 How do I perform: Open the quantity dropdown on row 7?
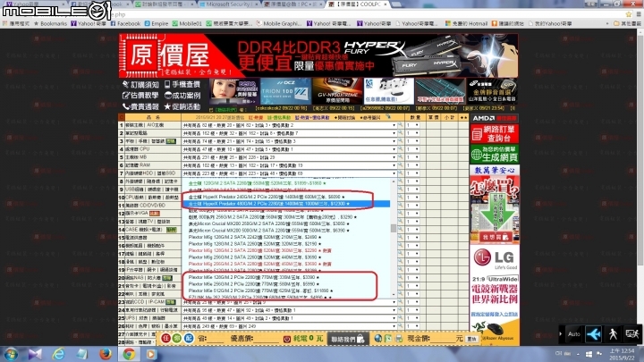[412, 173]
